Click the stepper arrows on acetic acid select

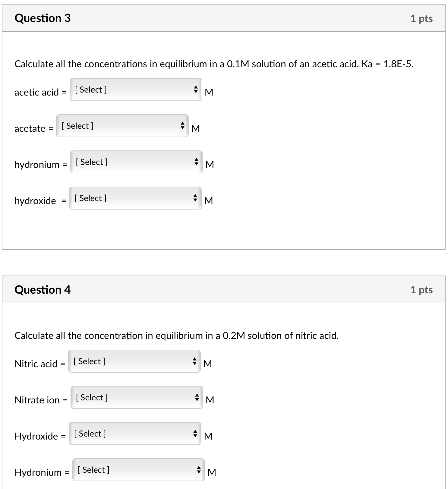pos(196,89)
